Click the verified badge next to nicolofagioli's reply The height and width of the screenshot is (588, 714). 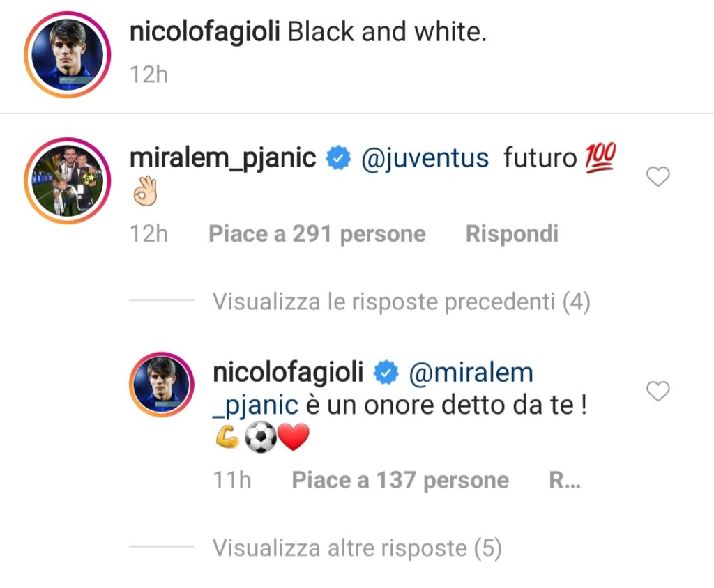pyautogui.click(x=386, y=372)
